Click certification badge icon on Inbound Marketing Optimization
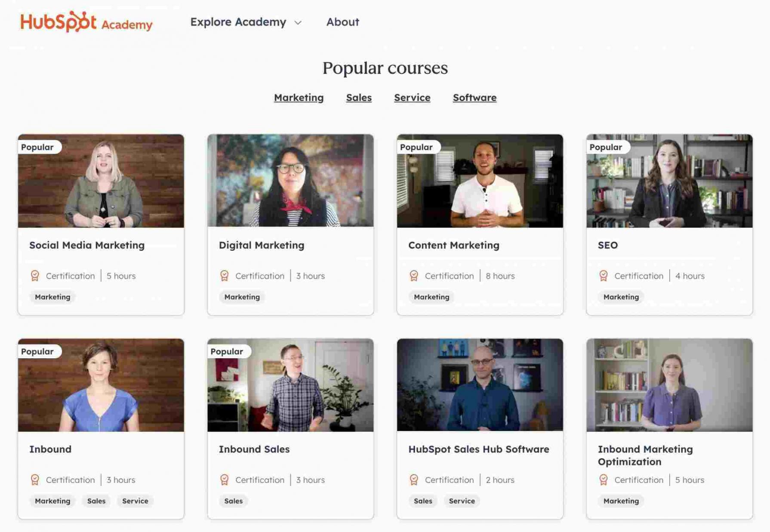The image size is (770, 532). pyautogui.click(x=604, y=480)
